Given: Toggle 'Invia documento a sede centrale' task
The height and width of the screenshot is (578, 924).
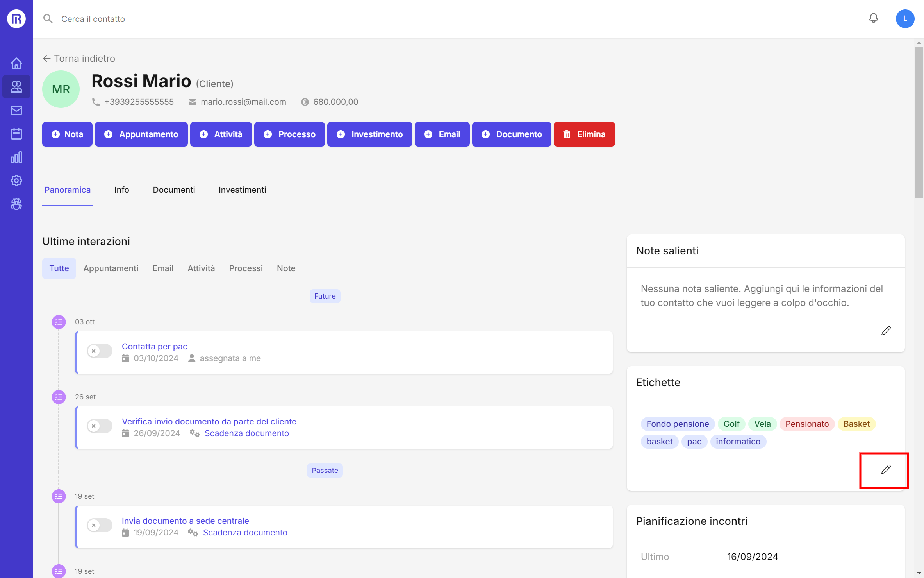Looking at the screenshot, I should tap(99, 525).
